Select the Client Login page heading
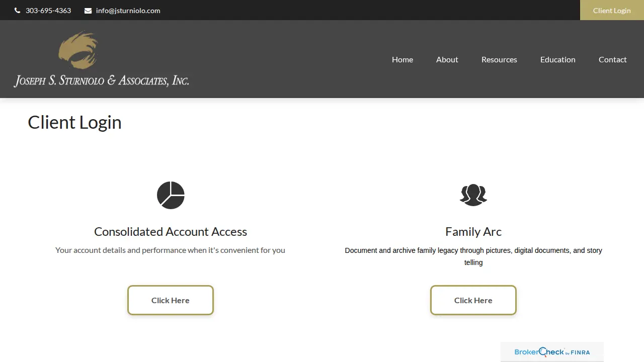 (x=74, y=122)
